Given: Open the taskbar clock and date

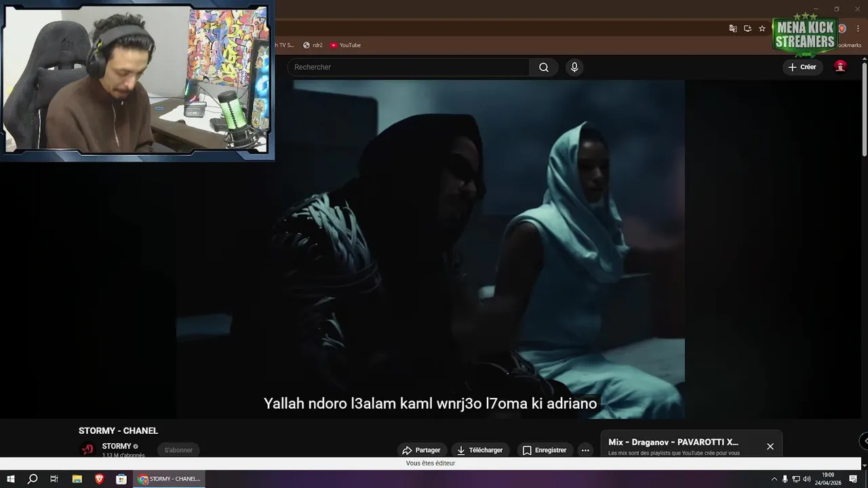Looking at the screenshot, I should pyautogui.click(x=828, y=479).
